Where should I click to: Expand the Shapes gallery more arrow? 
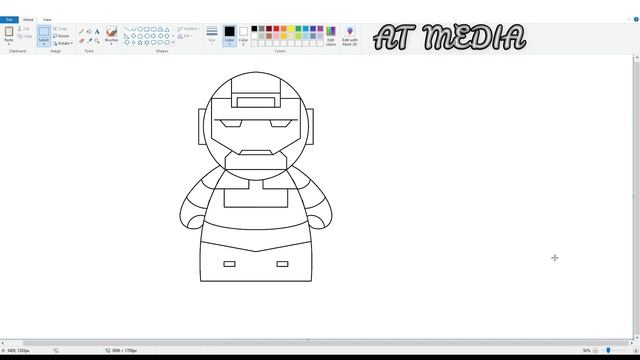[x=173, y=42]
